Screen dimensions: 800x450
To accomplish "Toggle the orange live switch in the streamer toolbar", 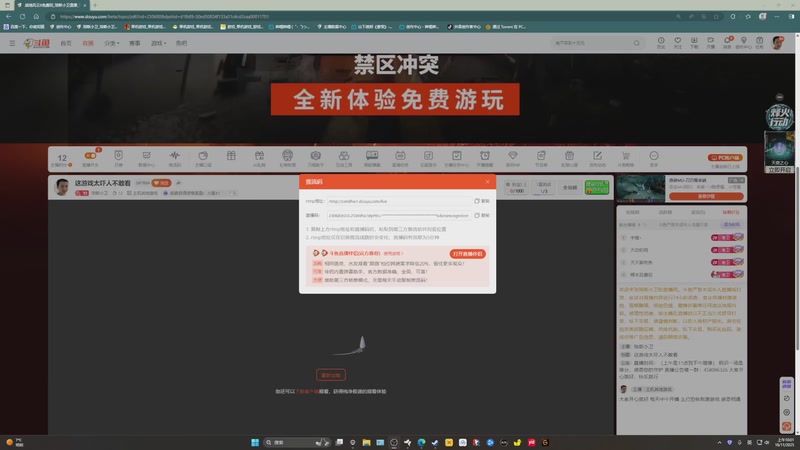I will [90, 156].
